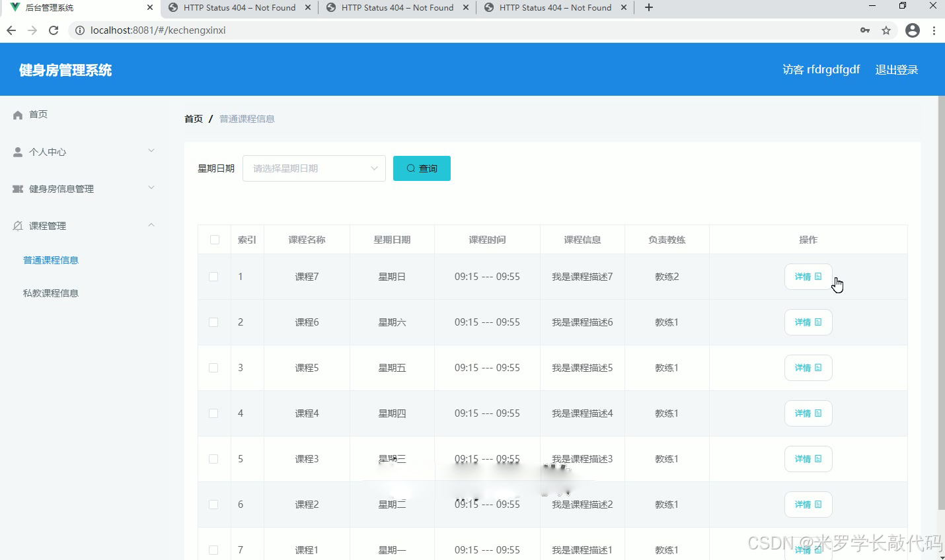Click the home icon beside 首页
Viewport: 945px width, 560px height.
[17, 114]
